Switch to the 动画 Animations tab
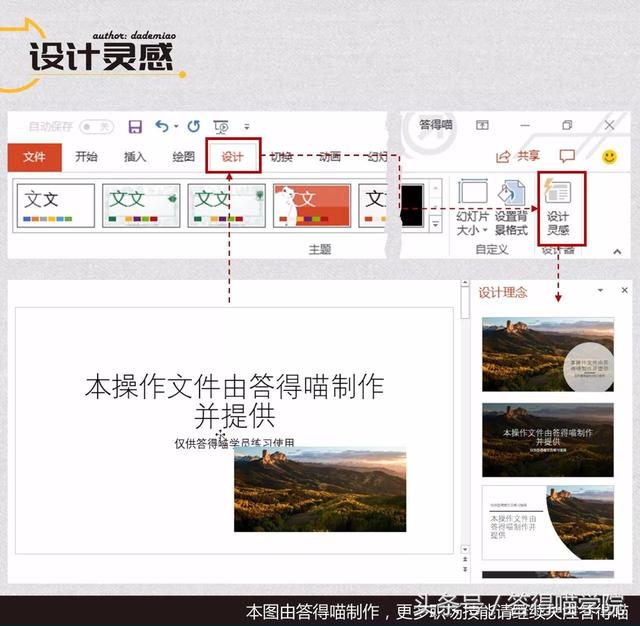The image size is (640, 626). (330, 157)
